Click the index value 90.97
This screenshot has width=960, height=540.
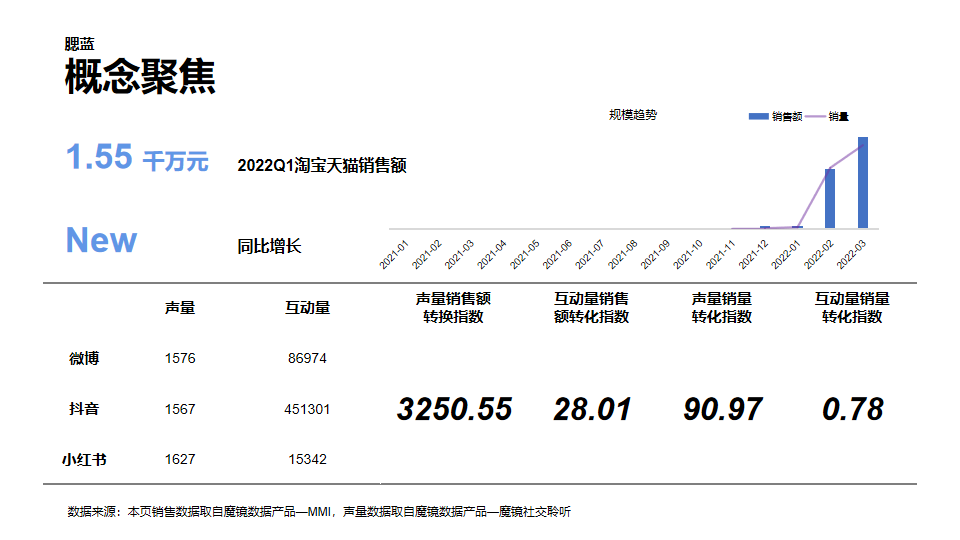722,409
